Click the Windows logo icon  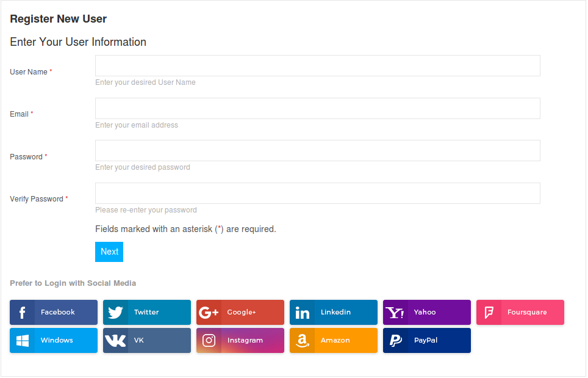23,341
